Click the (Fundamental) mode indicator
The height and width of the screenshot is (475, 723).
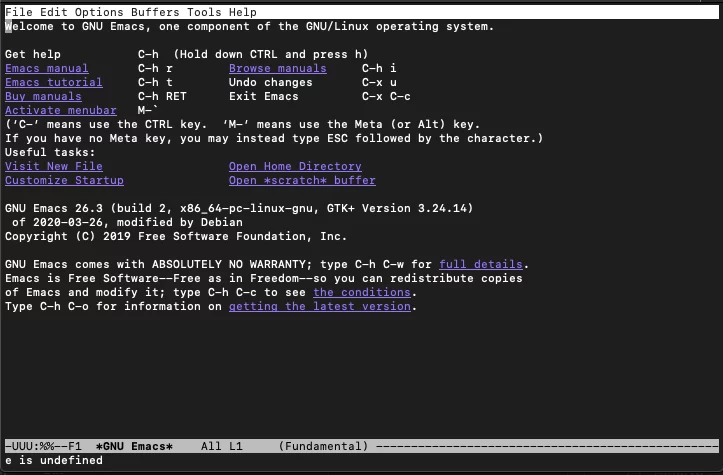point(323,446)
